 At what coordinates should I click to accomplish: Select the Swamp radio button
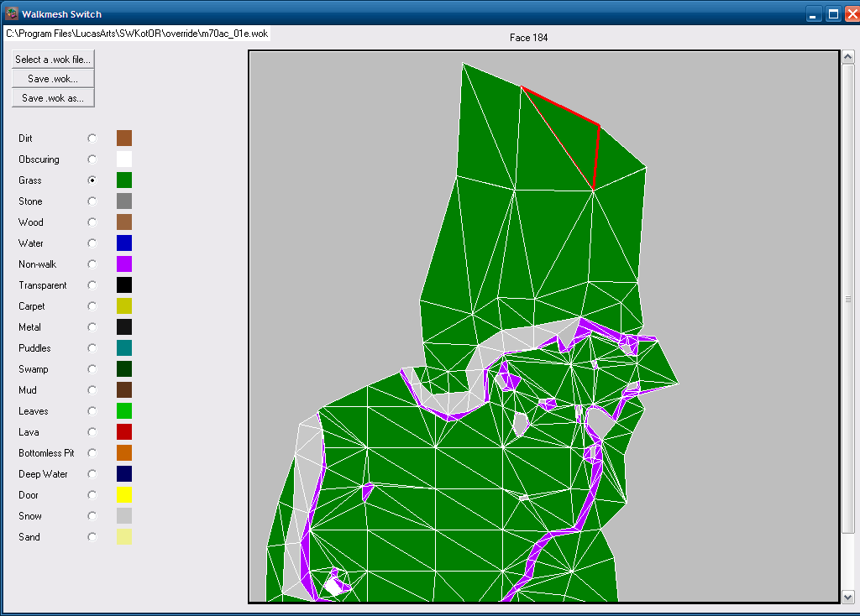point(92,368)
